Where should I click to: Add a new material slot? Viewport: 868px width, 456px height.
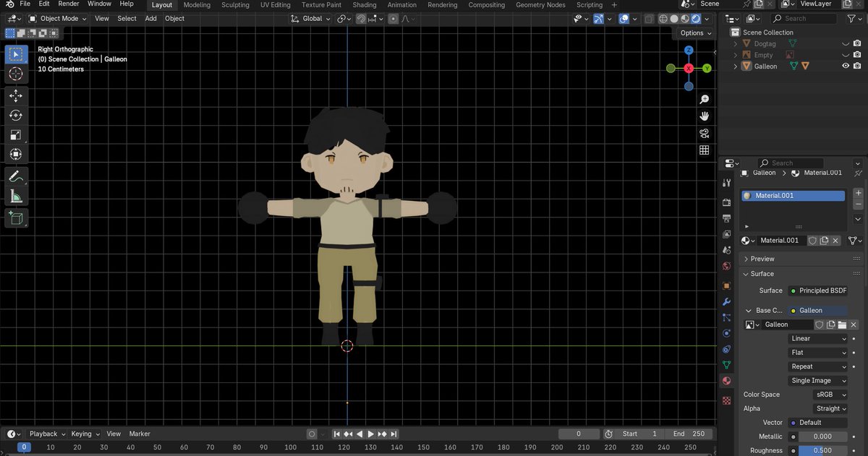[x=858, y=194]
